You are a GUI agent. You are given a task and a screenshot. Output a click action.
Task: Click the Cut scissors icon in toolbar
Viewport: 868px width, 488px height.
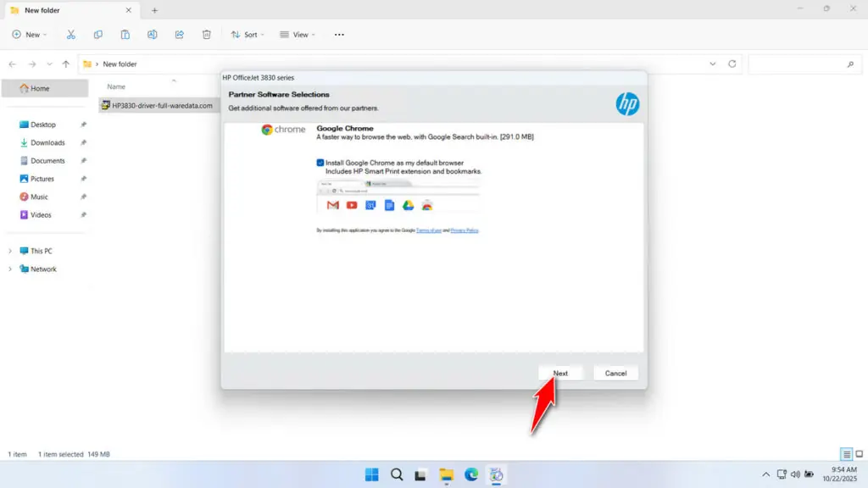point(71,35)
